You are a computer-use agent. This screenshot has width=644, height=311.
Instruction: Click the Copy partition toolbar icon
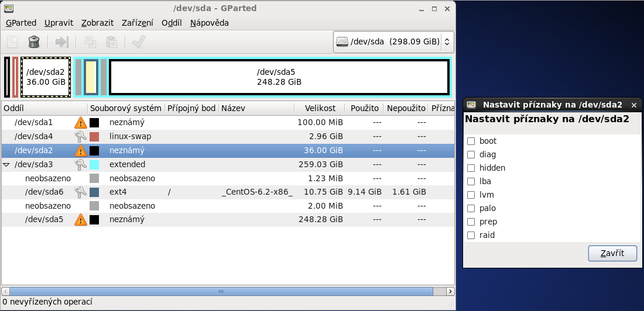click(x=90, y=42)
